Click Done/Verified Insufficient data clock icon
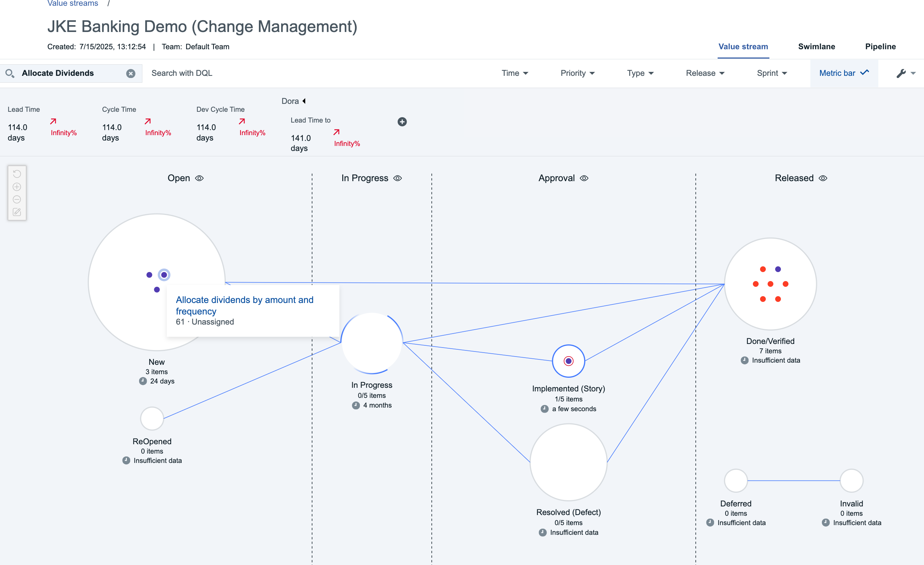 pyautogui.click(x=745, y=360)
